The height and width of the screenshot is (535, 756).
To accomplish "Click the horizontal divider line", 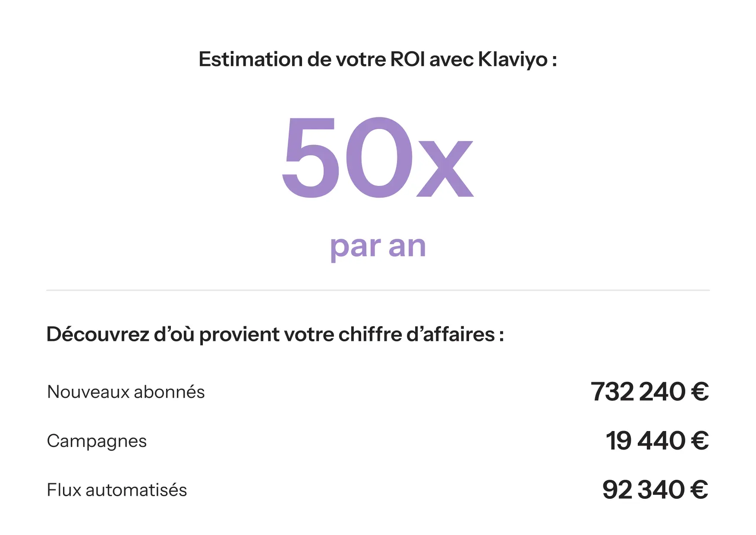I will [x=378, y=290].
